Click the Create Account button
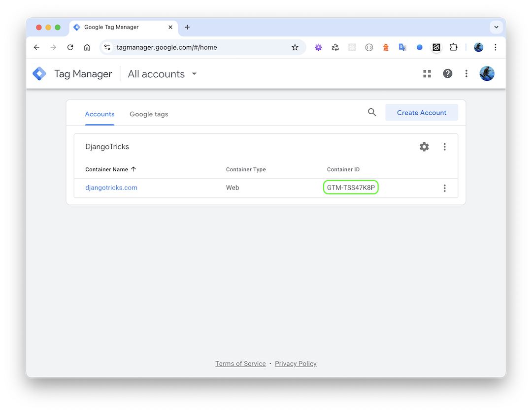The image size is (532, 412). click(x=422, y=113)
